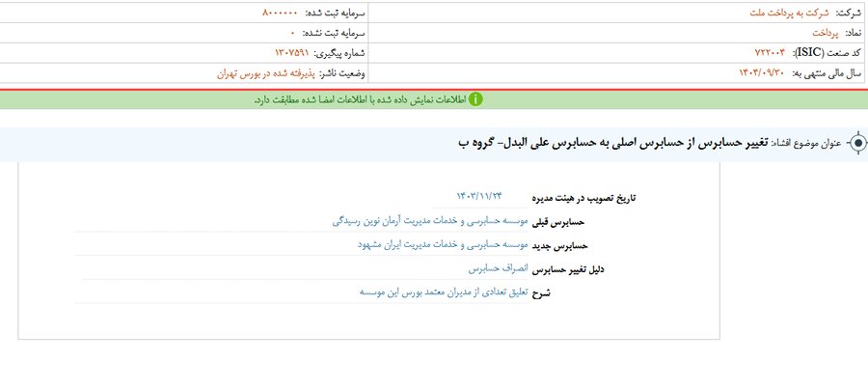Viewport: 868px width, 389px height.
Task: Click the description text تعلیق تعدادی از مدیران
Action: point(444,292)
